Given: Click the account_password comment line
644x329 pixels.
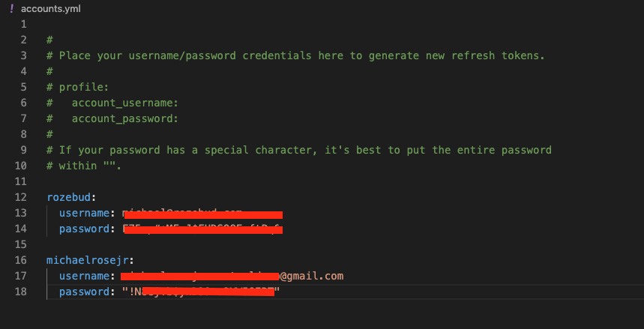Looking at the screenshot, I should click(112, 118).
